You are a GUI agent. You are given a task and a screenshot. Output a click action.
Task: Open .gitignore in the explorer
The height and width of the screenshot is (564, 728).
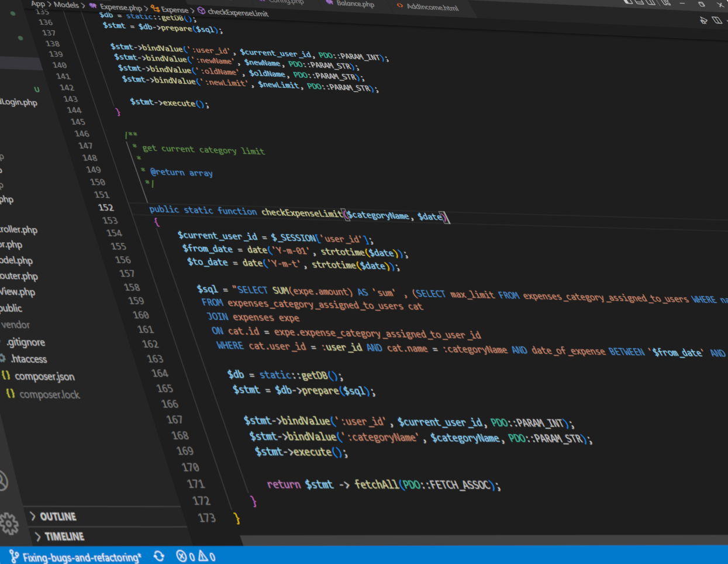pyautogui.click(x=26, y=342)
